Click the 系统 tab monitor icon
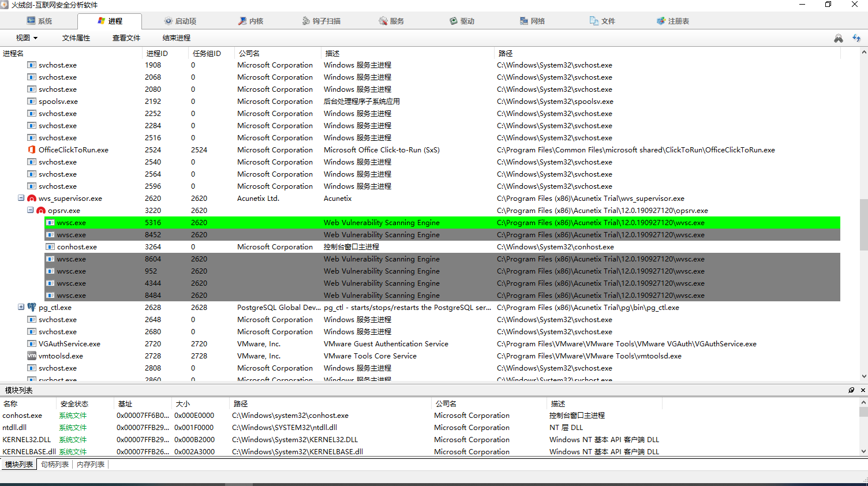The width and height of the screenshot is (868, 486). 31,21
